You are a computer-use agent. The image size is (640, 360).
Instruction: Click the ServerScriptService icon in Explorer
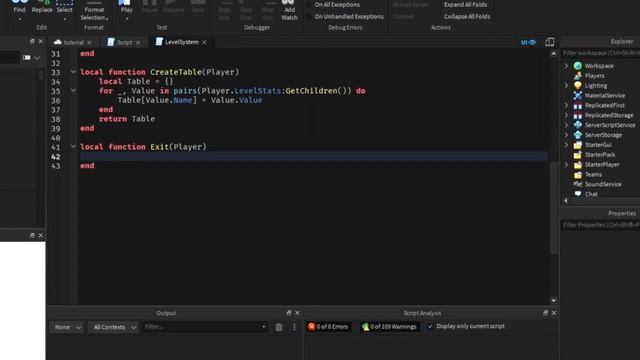pyautogui.click(x=578, y=125)
